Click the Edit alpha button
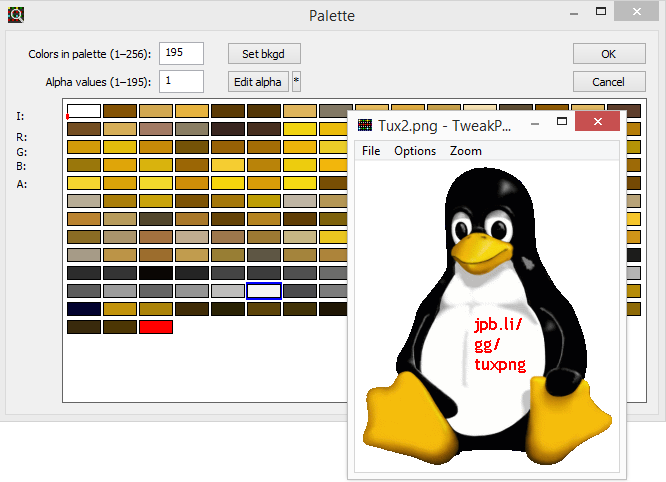This screenshot has height=482, width=666. pyautogui.click(x=258, y=81)
